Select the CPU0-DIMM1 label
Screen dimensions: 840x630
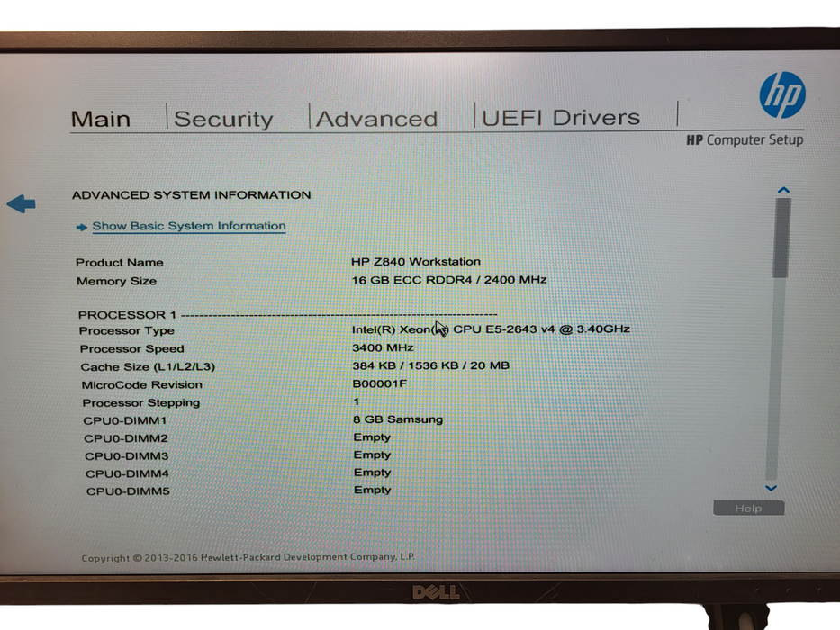[x=125, y=420]
